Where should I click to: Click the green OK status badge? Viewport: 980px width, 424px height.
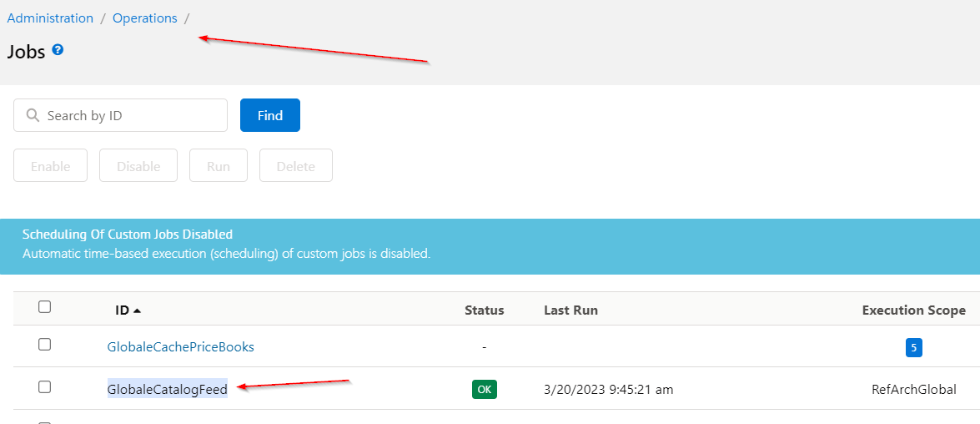click(484, 389)
